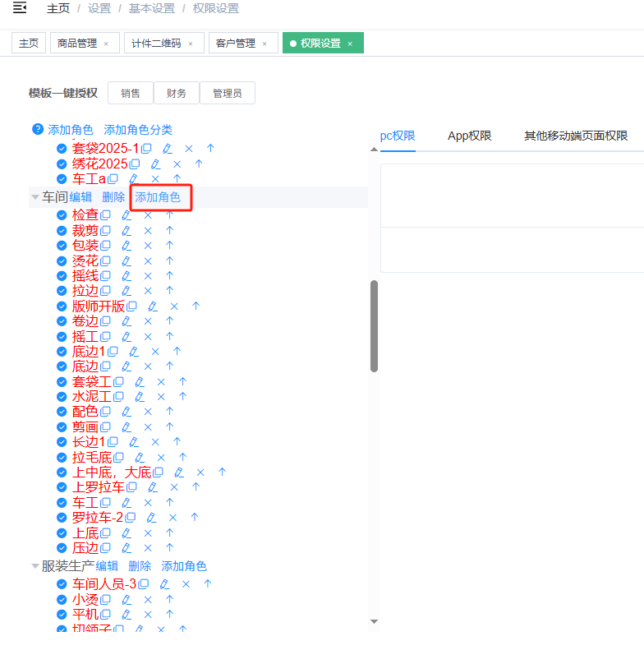Click the copy icon next to 检查
Image resolution: width=644 pixels, height=650 pixels.
pyautogui.click(x=105, y=215)
